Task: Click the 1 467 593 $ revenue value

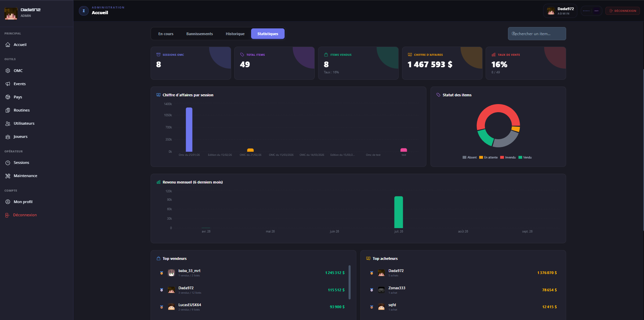Action: [430, 65]
